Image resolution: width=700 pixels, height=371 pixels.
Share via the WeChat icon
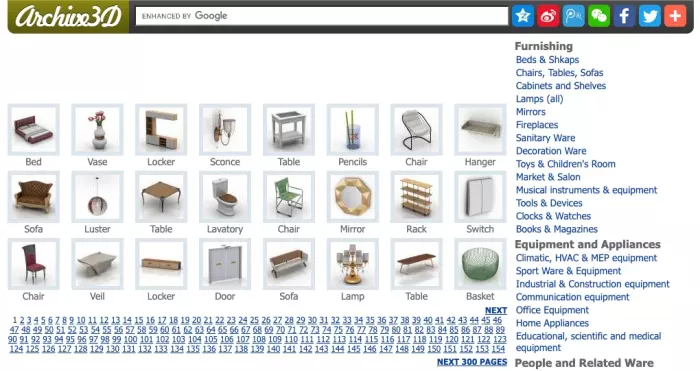(599, 16)
